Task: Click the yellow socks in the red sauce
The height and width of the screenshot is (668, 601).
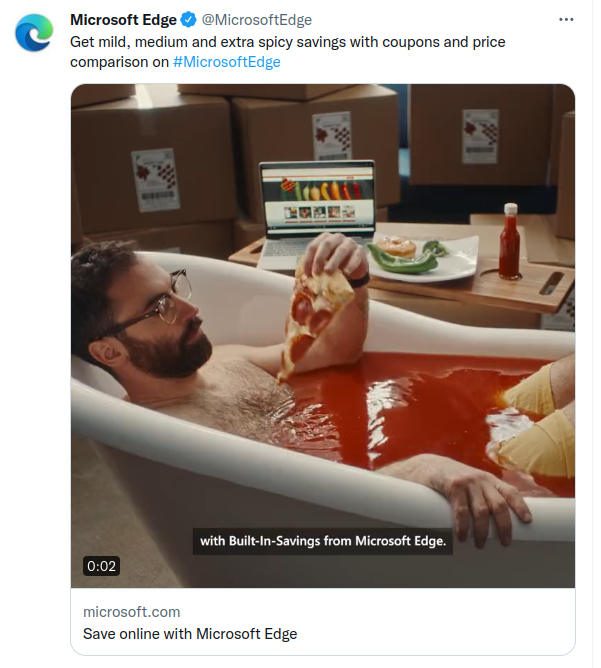Action: (538, 420)
